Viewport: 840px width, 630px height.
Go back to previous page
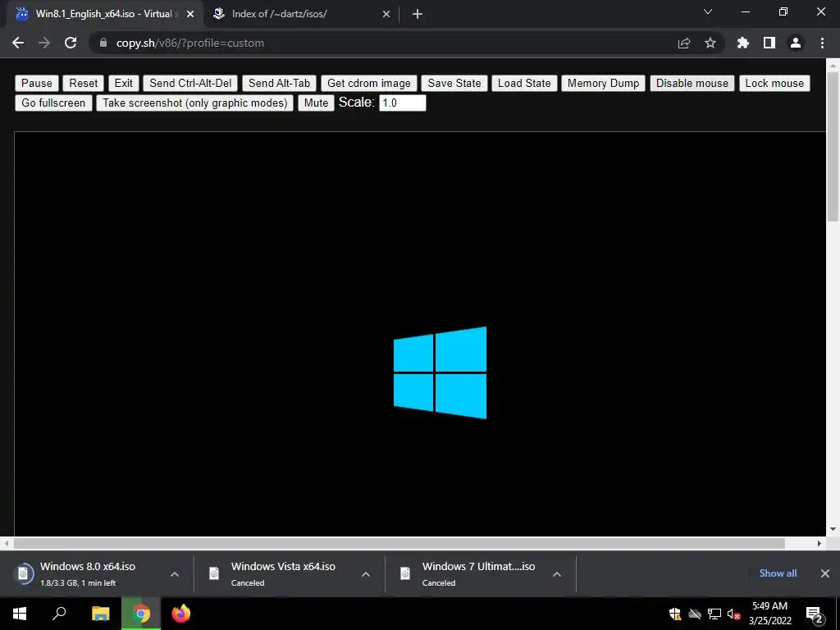coord(18,43)
